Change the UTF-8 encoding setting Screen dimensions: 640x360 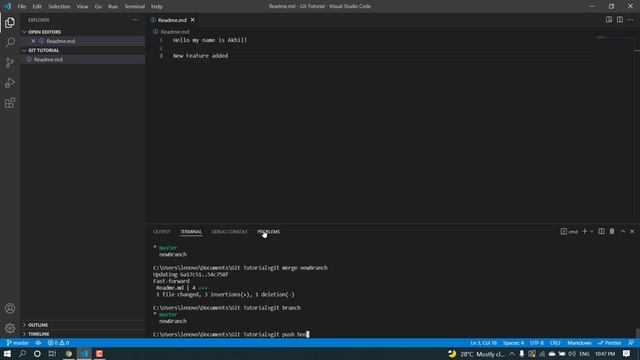coord(537,343)
